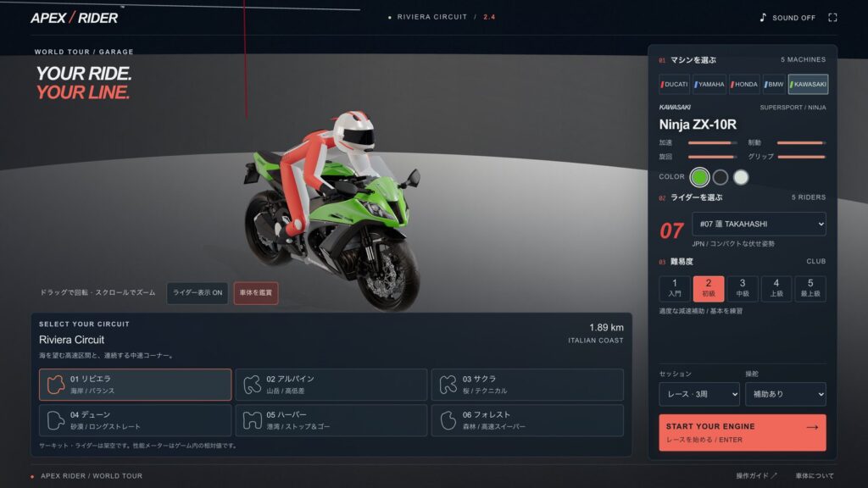Pick the green bike color swatch
The width and height of the screenshot is (868, 488).
699,177
